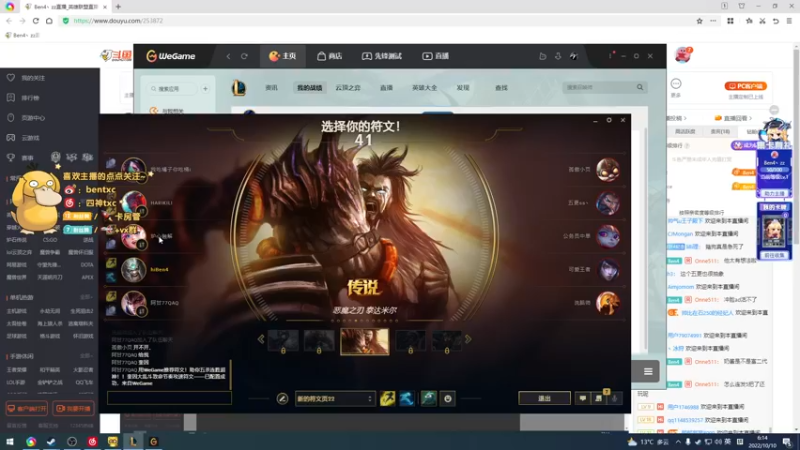Click DOTA link in Douyu sidebar

pyautogui.click(x=87, y=265)
